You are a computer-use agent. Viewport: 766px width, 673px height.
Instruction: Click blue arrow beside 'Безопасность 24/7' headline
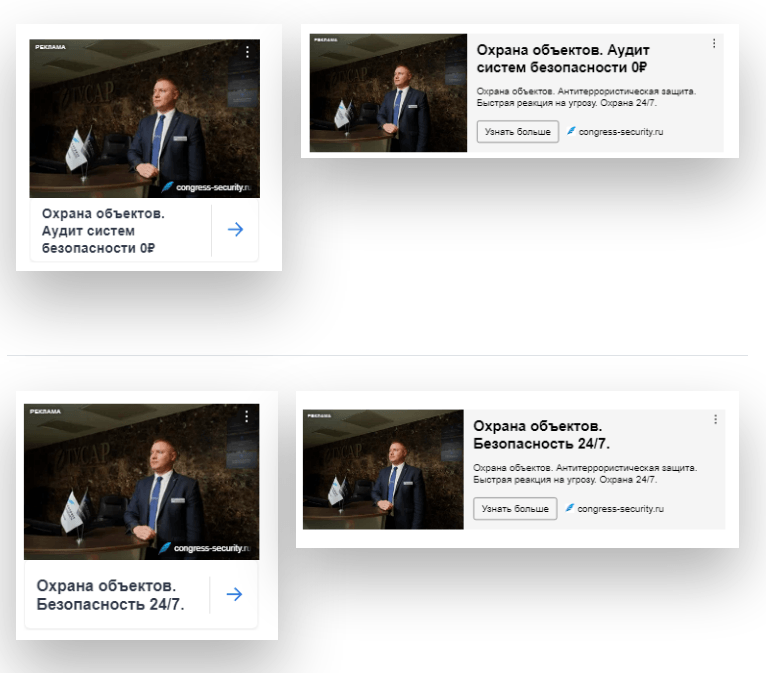(x=234, y=594)
